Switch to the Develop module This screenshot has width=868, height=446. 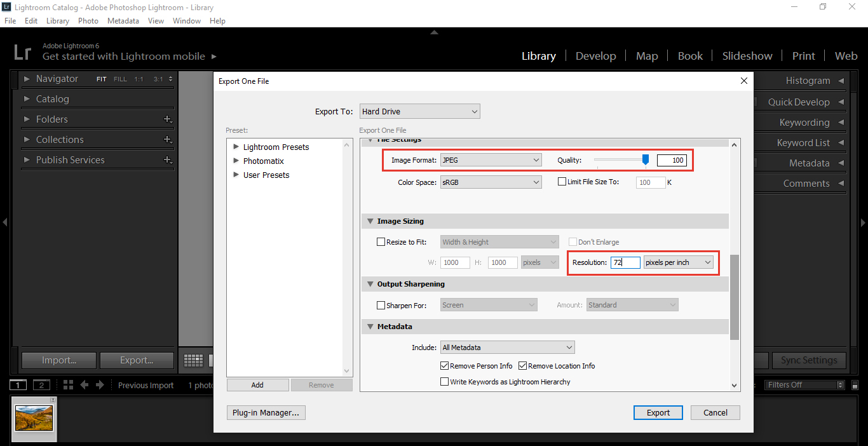(x=596, y=56)
